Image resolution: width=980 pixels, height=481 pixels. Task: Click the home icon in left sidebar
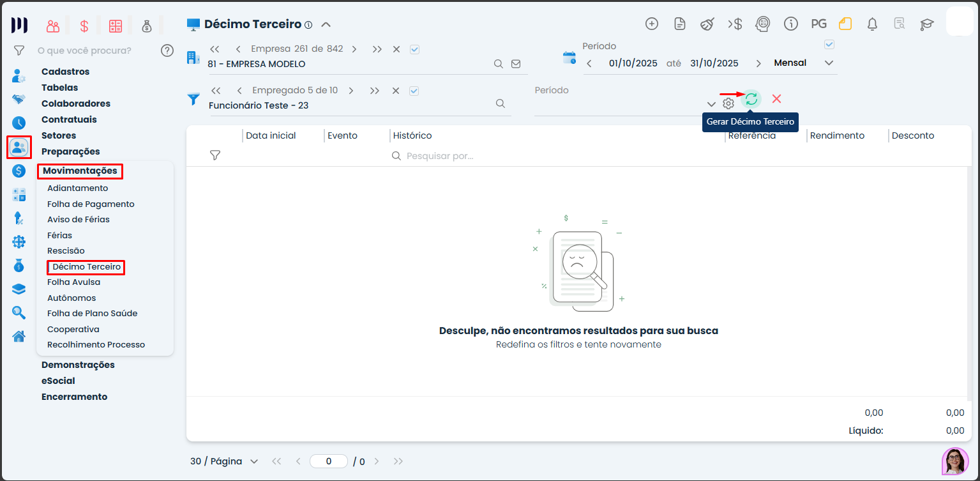19,337
